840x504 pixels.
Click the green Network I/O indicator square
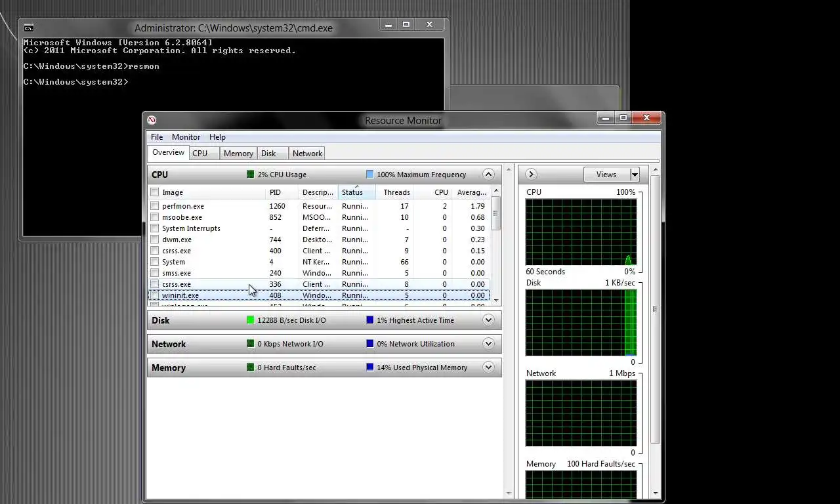click(x=251, y=344)
